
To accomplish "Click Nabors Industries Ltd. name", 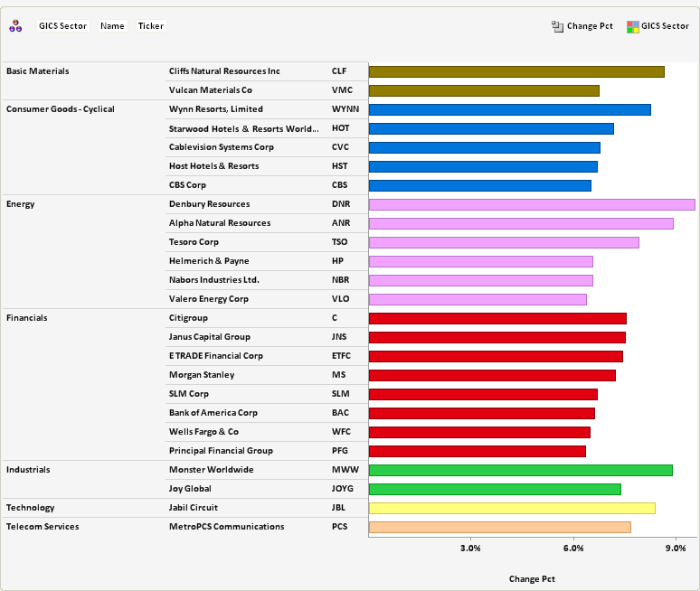I will pyautogui.click(x=213, y=280).
